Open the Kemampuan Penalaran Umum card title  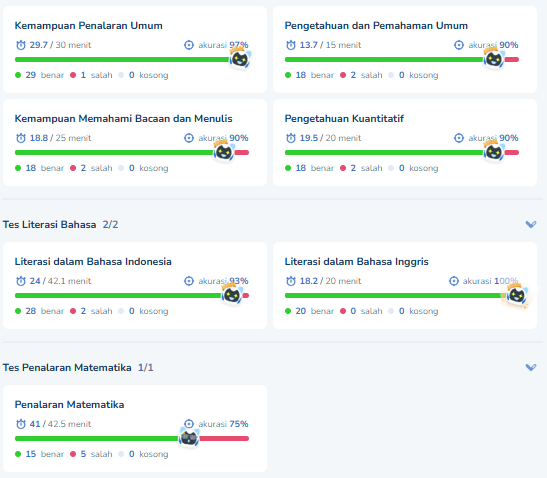click(x=89, y=26)
